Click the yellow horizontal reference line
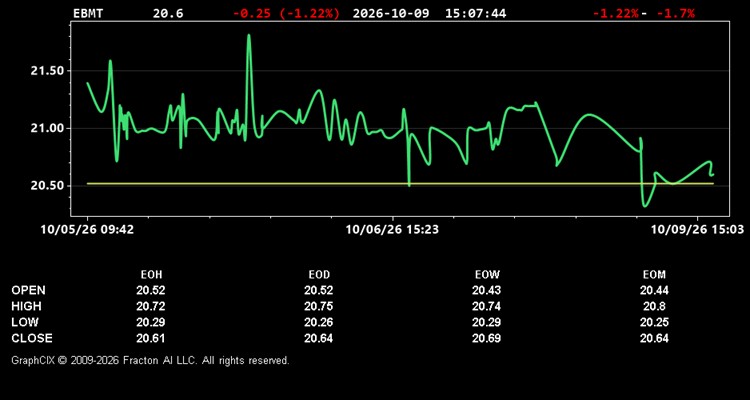750x400 pixels. 400,183
